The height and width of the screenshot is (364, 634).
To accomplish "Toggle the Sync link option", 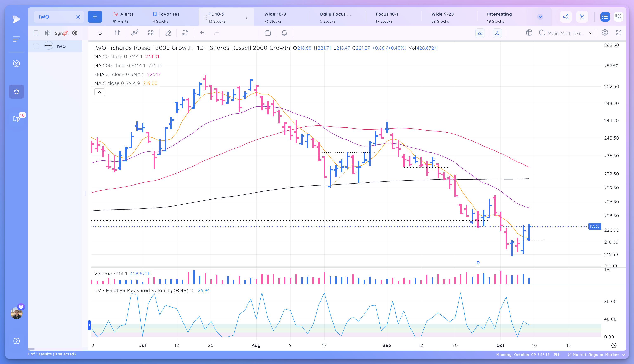I will point(61,33).
